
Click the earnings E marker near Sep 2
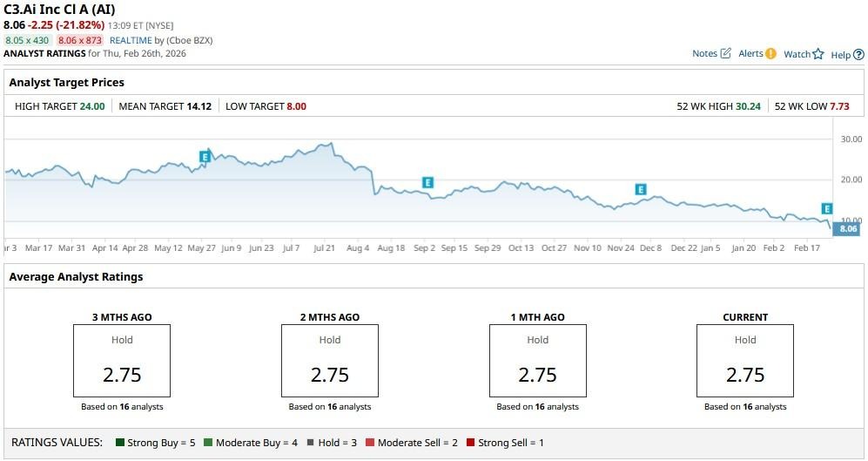pyautogui.click(x=427, y=182)
